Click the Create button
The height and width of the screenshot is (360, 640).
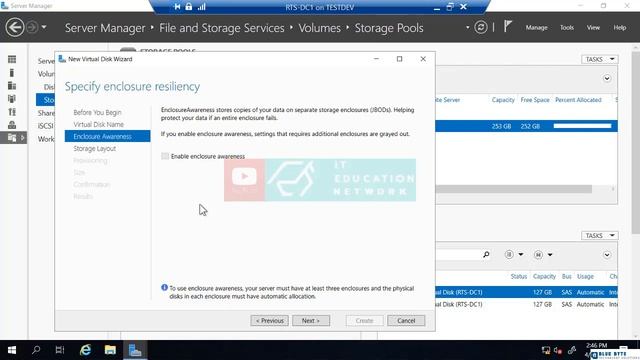364,320
